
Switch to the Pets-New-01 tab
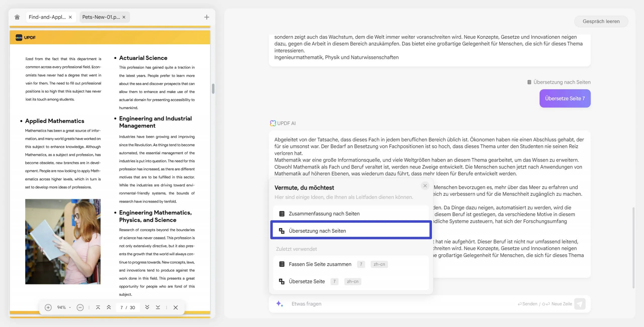(101, 17)
